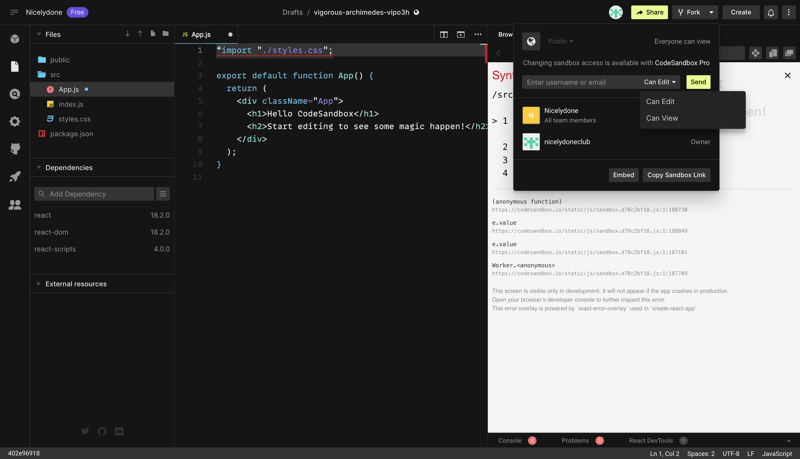800x459 pixels.
Task: Click the Share button
Action: pos(649,12)
